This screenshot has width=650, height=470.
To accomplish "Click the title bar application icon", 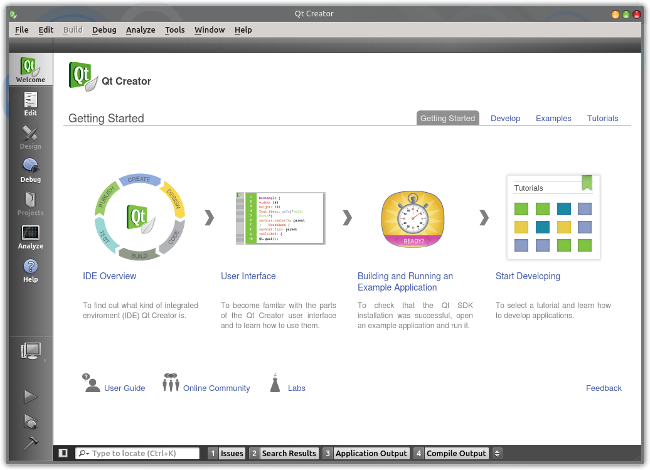I will point(13,14).
